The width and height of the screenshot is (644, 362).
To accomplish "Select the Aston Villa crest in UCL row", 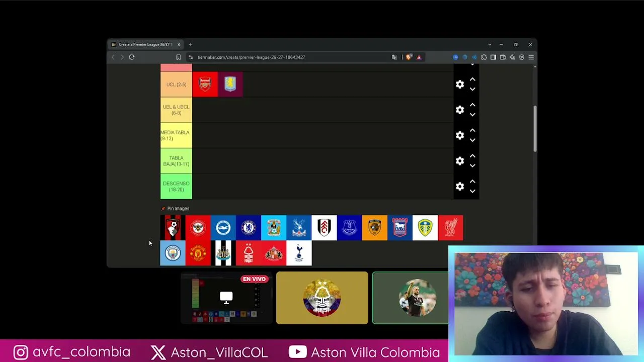I will point(230,84).
